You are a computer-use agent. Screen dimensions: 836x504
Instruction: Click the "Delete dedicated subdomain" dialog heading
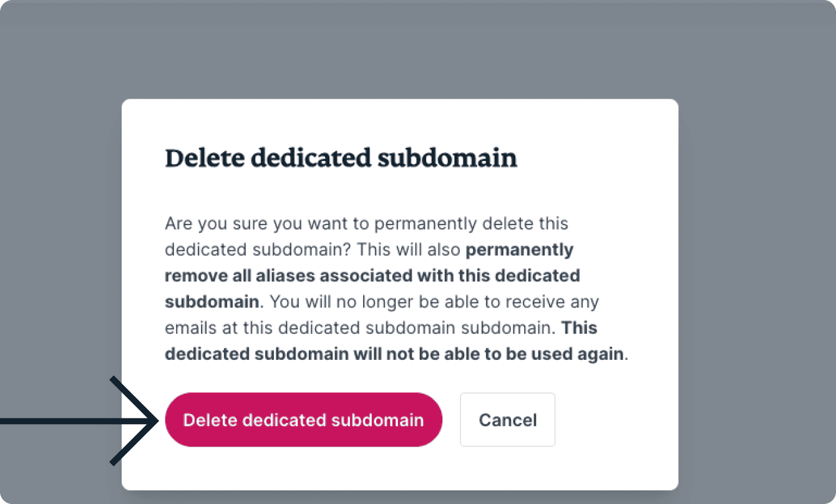click(x=341, y=158)
